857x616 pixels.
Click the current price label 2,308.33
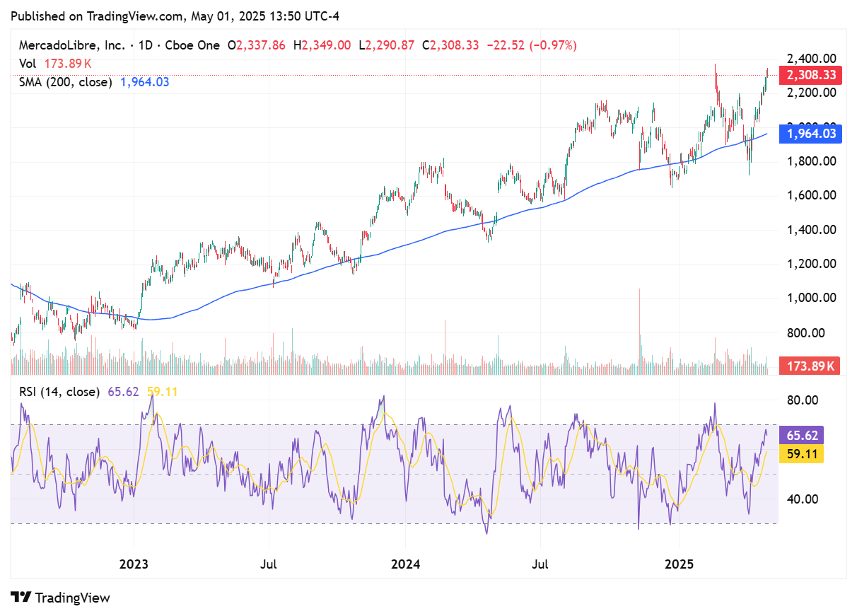click(810, 75)
